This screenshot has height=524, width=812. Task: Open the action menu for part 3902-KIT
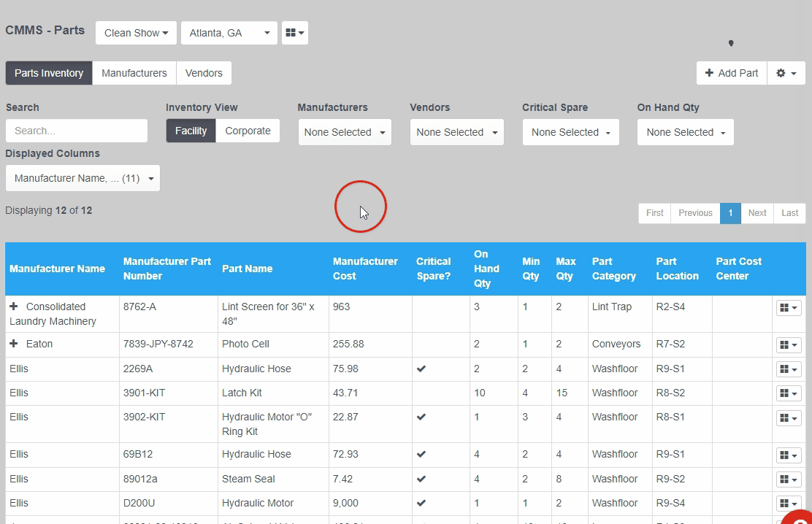point(789,418)
